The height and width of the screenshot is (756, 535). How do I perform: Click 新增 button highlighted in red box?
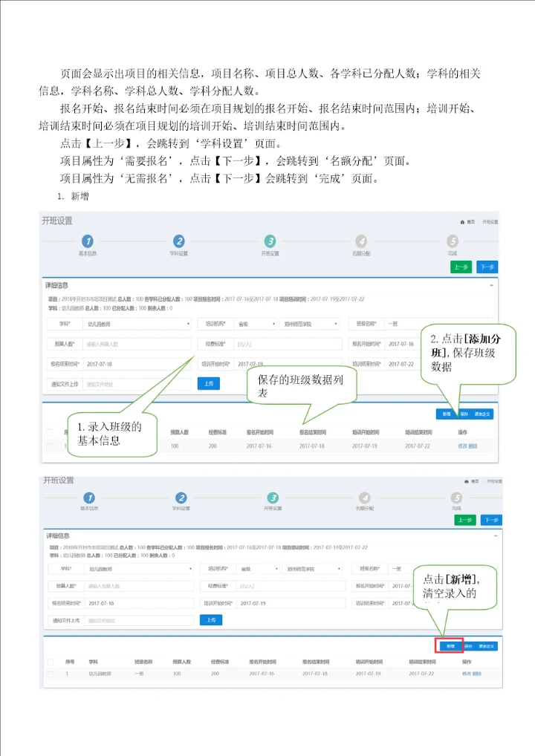450,645
